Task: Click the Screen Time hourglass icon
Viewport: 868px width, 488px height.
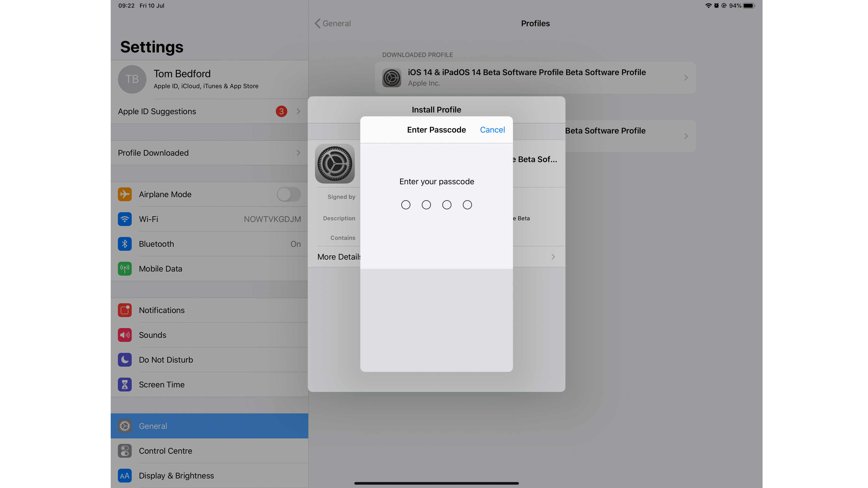Action: [x=125, y=385]
